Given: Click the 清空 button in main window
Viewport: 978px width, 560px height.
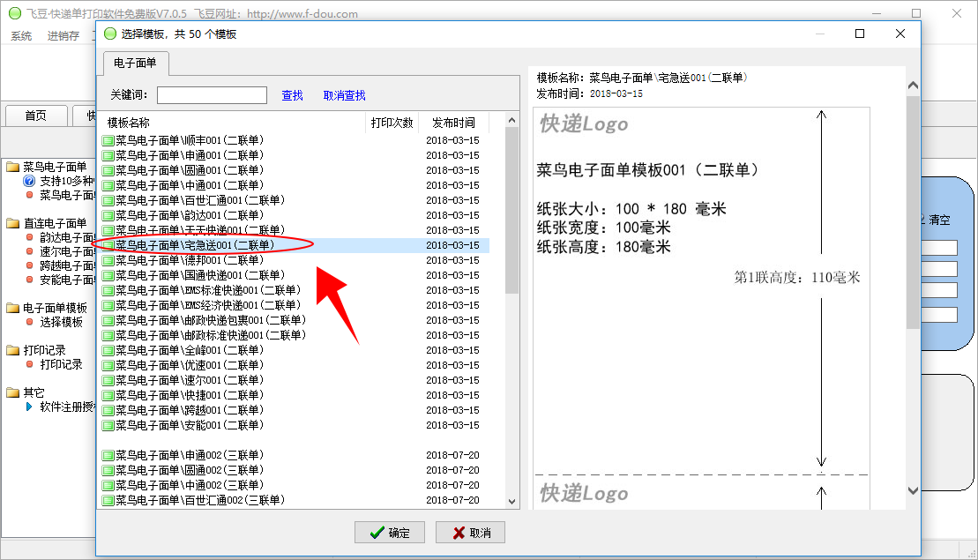Looking at the screenshot, I should coord(939,220).
